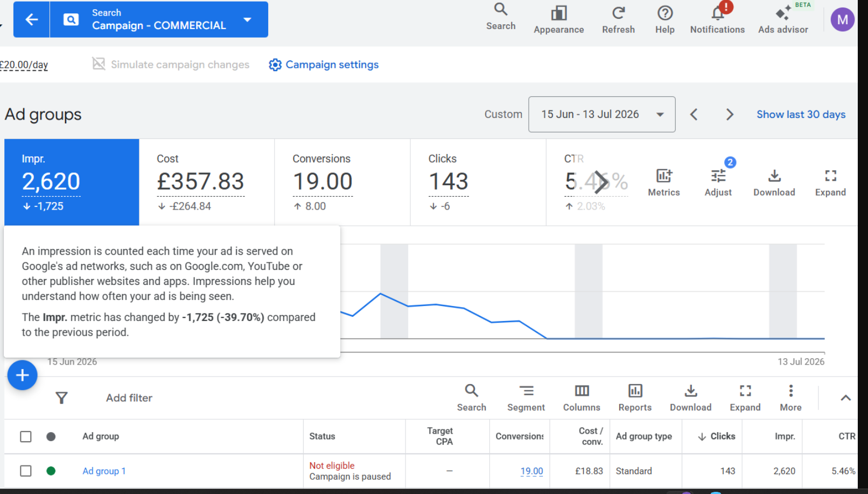Open the Appearance settings icon
868x494 pixels.
[x=558, y=20]
